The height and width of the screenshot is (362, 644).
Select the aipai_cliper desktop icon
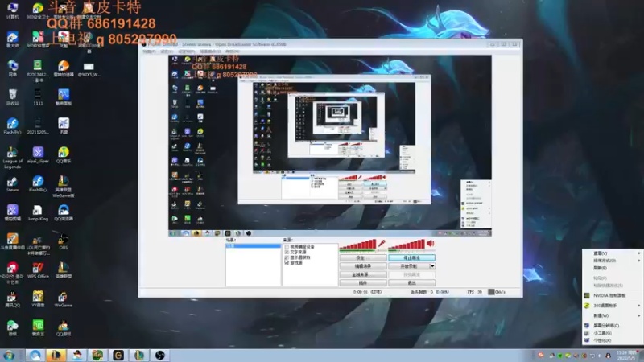pos(38,155)
